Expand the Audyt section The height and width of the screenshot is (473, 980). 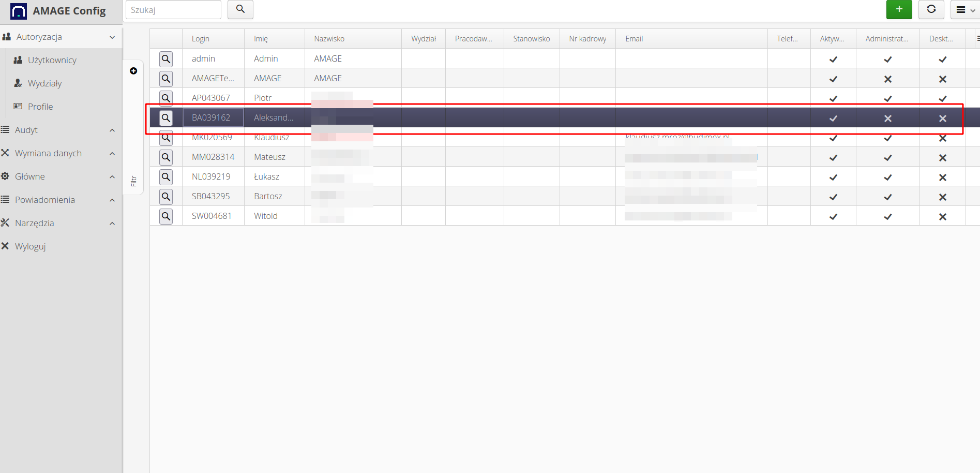click(112, 130)
